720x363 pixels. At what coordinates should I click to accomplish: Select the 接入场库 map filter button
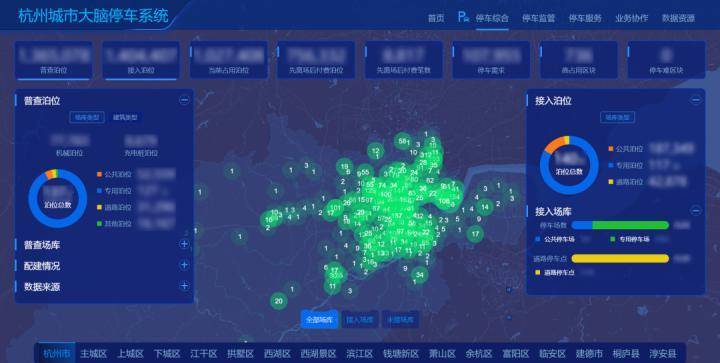coord(359,319)
